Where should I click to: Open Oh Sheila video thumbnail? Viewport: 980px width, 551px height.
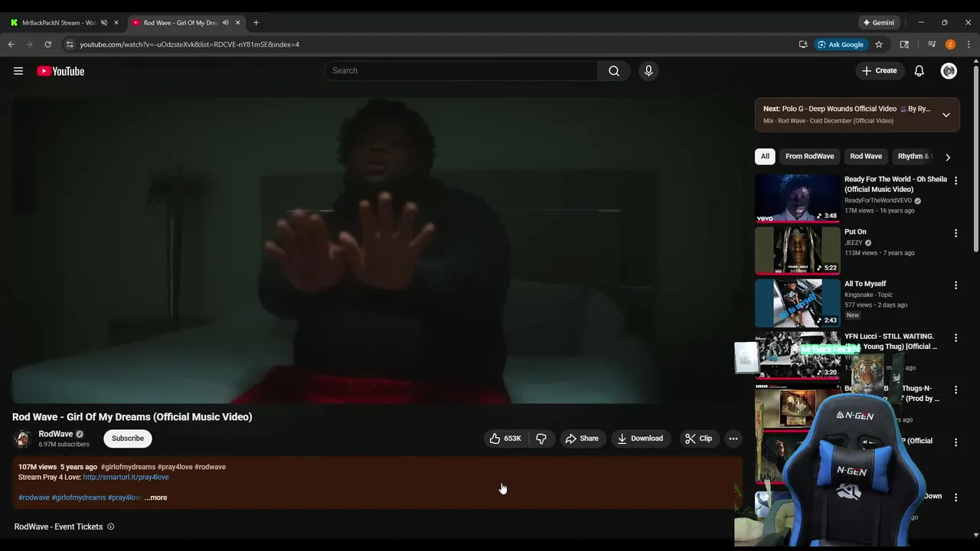798,198
